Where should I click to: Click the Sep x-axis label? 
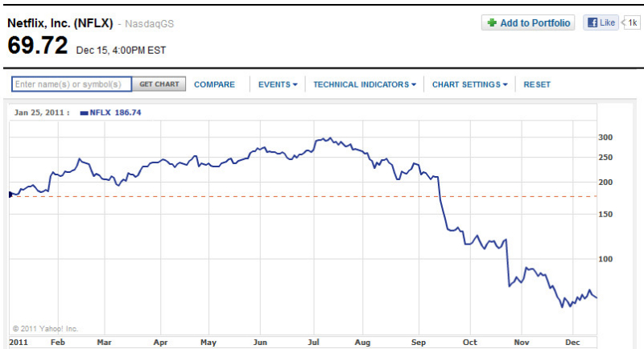(419, 343)
